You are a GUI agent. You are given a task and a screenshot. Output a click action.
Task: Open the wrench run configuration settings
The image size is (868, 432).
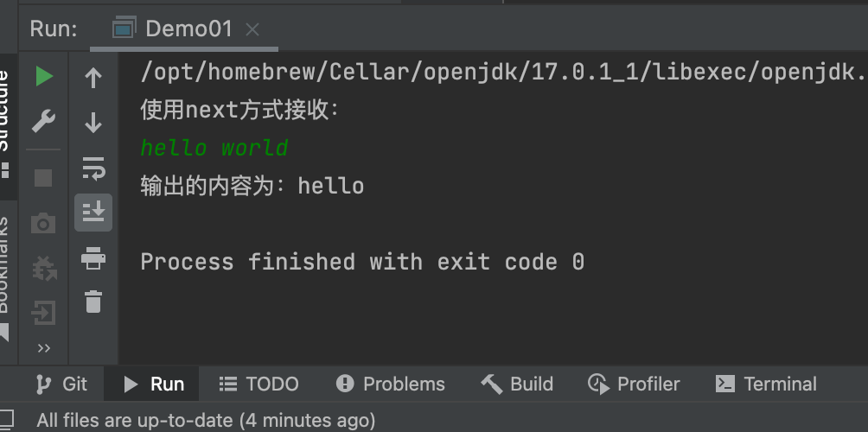[43, 121]
